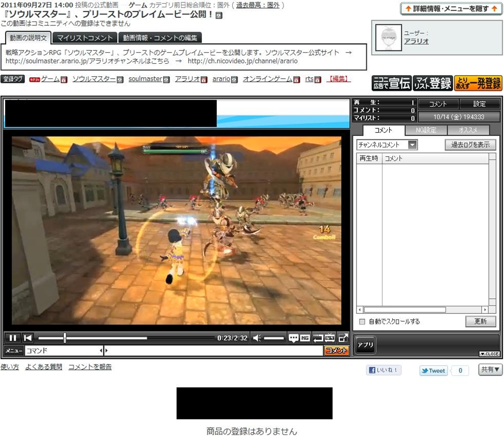Open 動画情報・コメントの編集 tab
This screenshot has width=504, height=436.
click(x=160, y=38)
